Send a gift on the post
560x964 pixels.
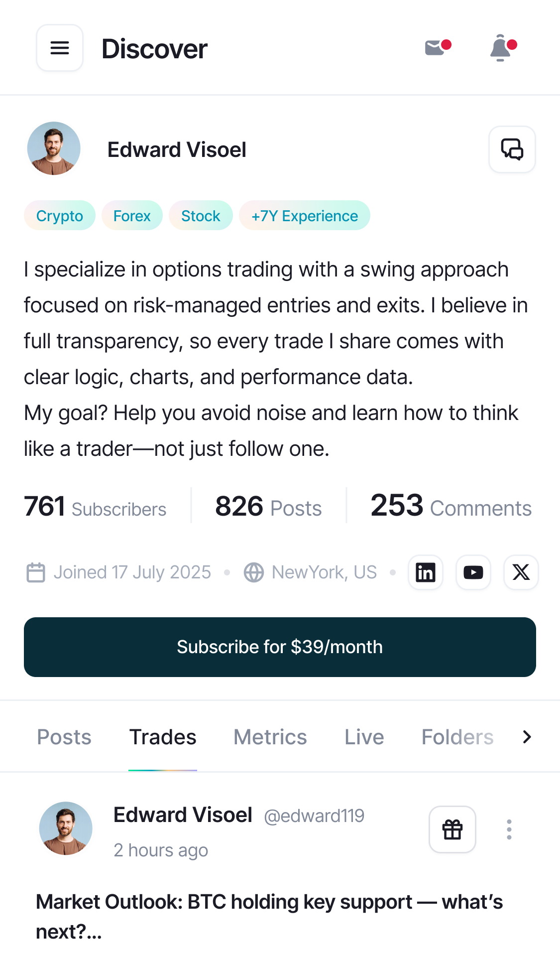pos(452,829)
